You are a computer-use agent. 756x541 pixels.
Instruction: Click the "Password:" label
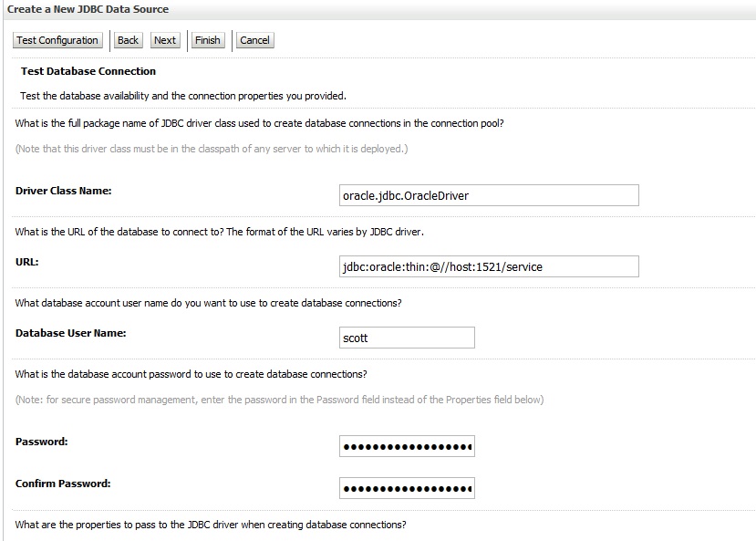42,442
